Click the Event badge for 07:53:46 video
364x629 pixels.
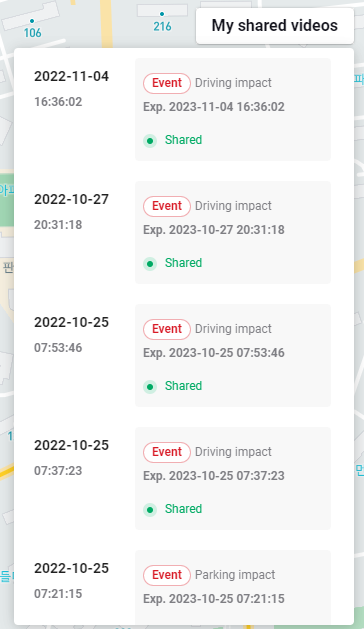[167, 329]
